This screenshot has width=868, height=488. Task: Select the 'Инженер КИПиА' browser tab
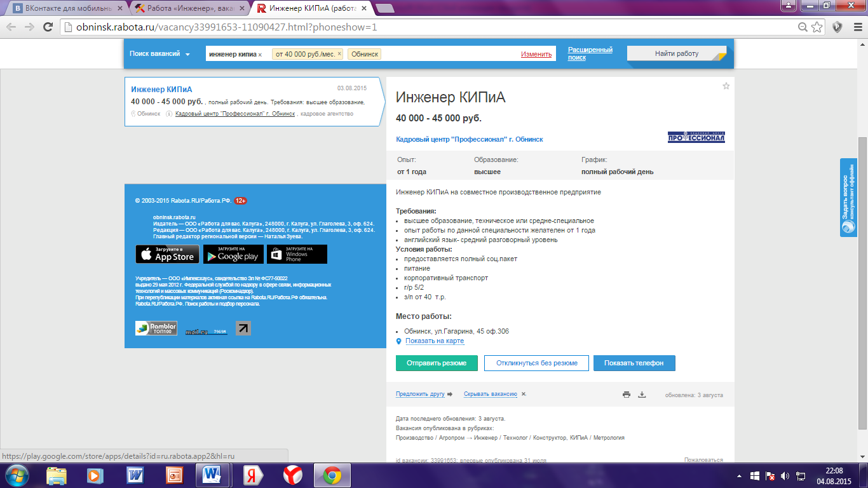(x=310, y=8)
